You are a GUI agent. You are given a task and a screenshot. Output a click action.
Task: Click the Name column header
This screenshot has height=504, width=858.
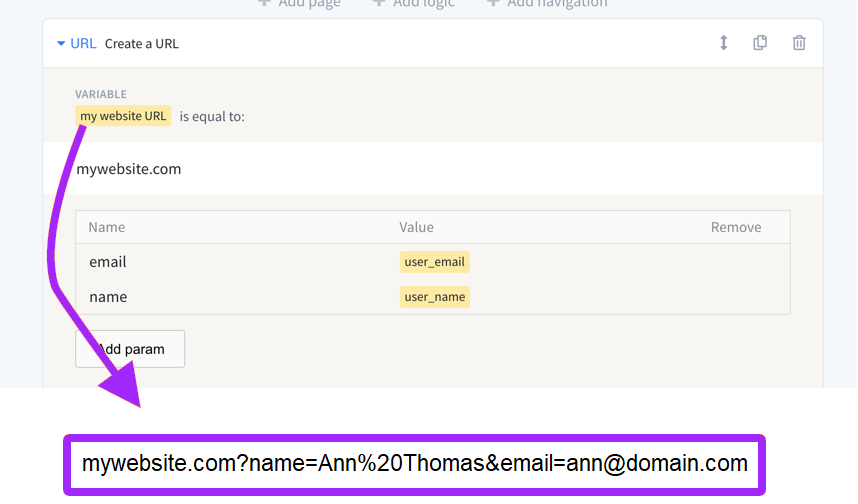coord(107,227)
